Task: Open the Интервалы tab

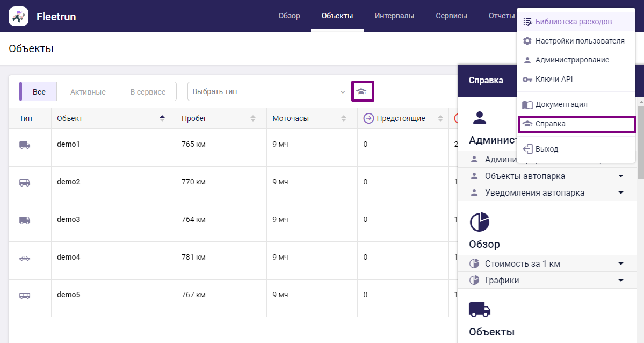Action: tap(394, 16)
